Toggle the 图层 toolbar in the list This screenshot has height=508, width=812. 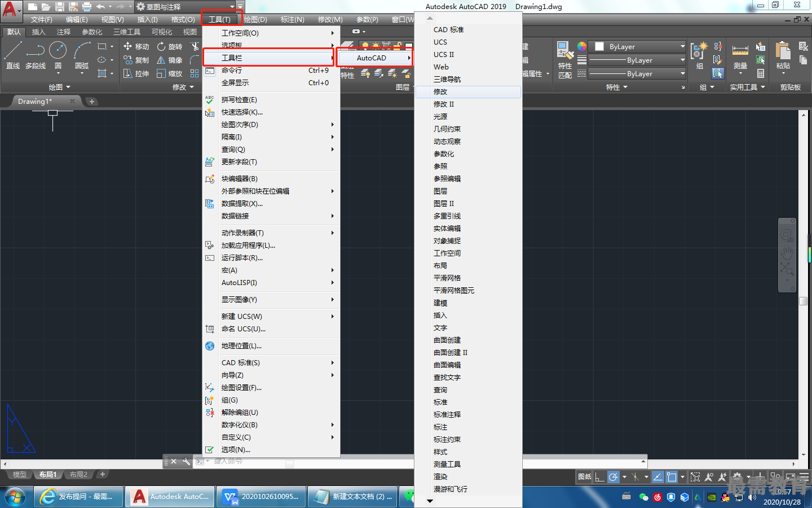(468, 191)
